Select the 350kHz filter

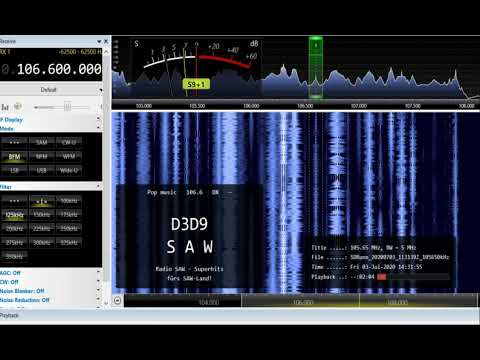click(14, 256)
